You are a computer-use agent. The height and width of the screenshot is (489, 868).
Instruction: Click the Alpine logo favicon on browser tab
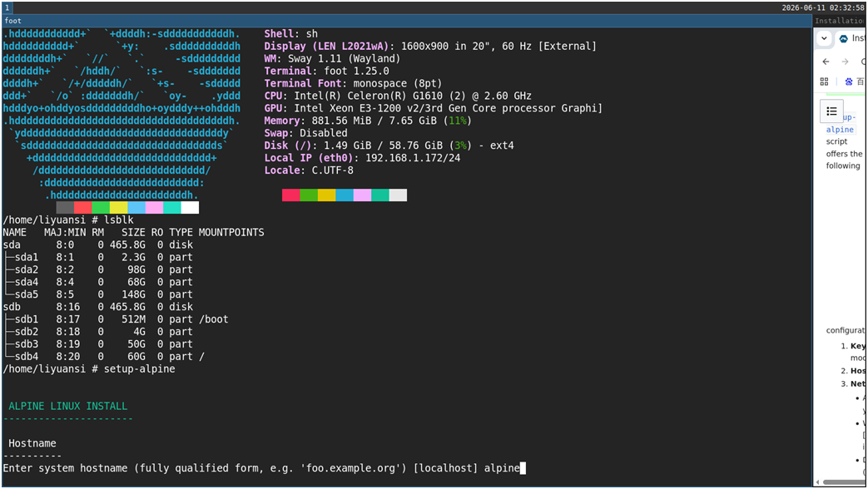(844, 39)
